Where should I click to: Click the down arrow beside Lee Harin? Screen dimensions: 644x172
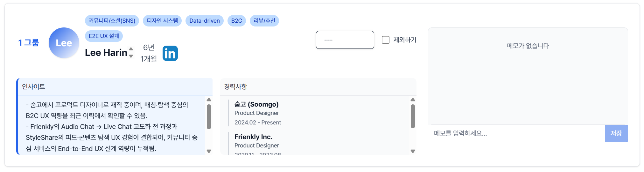131,56
